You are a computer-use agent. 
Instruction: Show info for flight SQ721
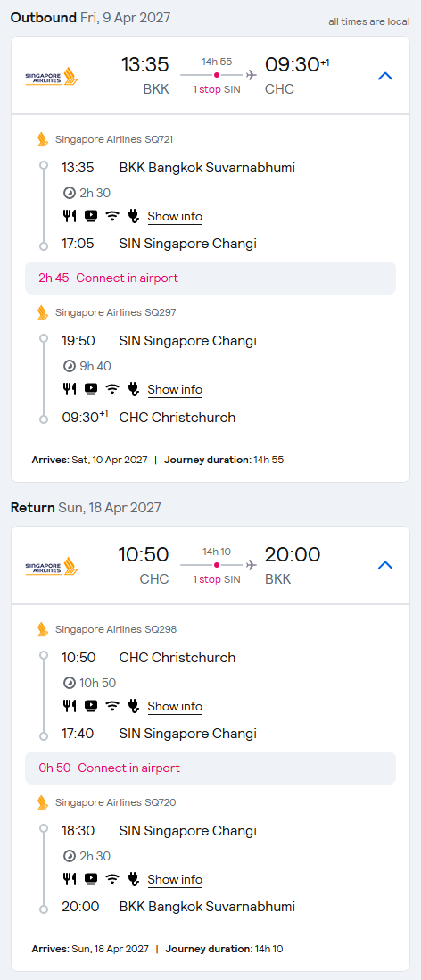(x=175, y=216)
